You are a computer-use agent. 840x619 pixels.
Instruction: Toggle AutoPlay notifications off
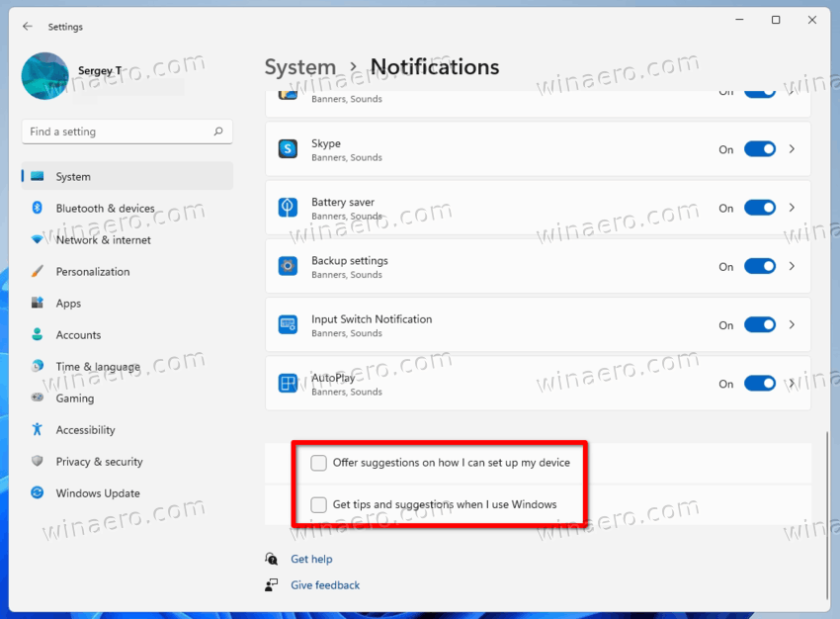pos(760,384)
